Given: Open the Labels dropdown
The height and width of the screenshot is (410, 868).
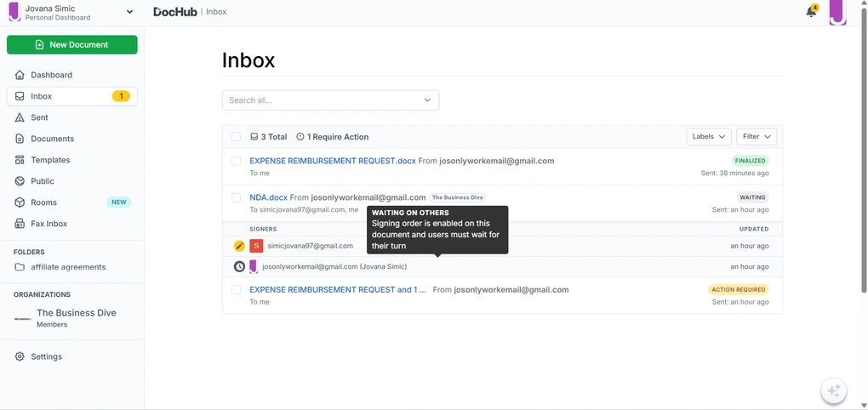Looking at the screenshot, I should [x=709, y=137].
